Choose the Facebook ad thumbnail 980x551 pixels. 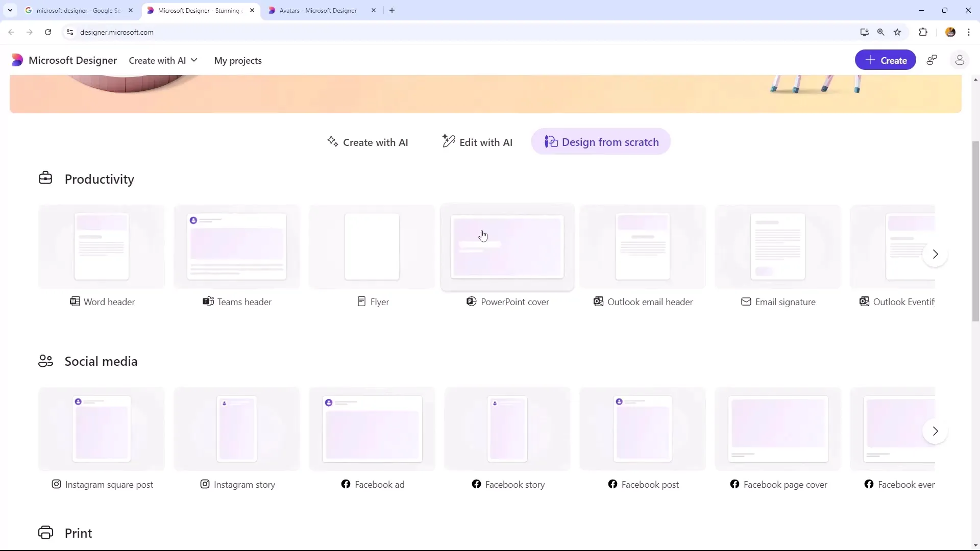tap(372, 429)
